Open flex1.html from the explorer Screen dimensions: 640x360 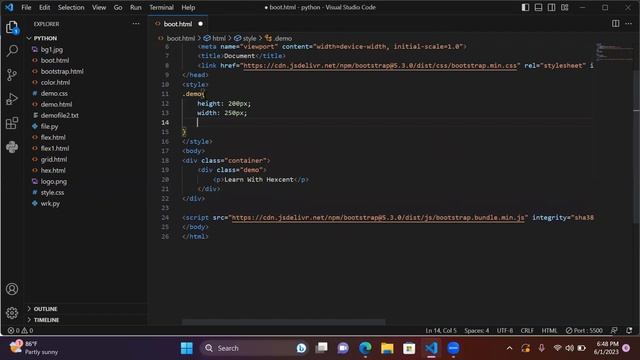coord(55,149)
